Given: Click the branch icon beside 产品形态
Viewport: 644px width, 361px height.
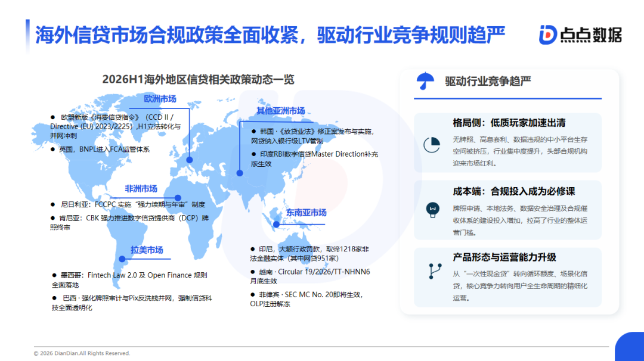Looking at the screenshot, I should pos(435,271).
